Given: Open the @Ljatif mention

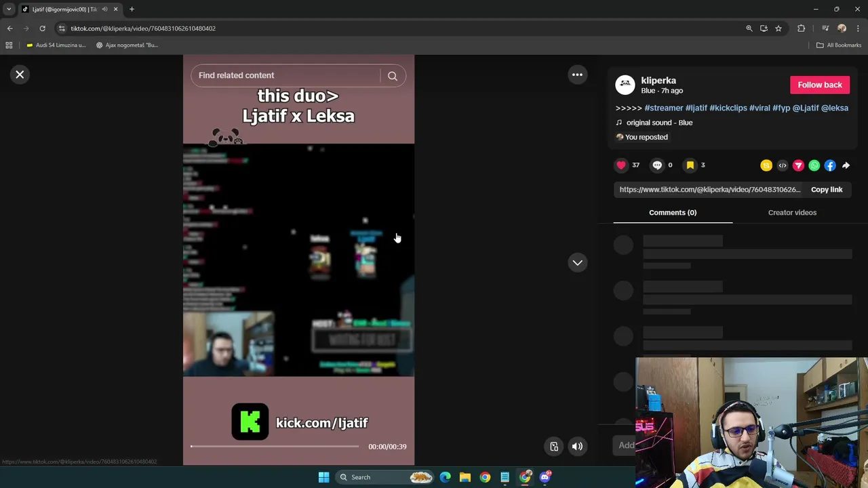Looking at the screenshot, I should (x=806, y=108).
